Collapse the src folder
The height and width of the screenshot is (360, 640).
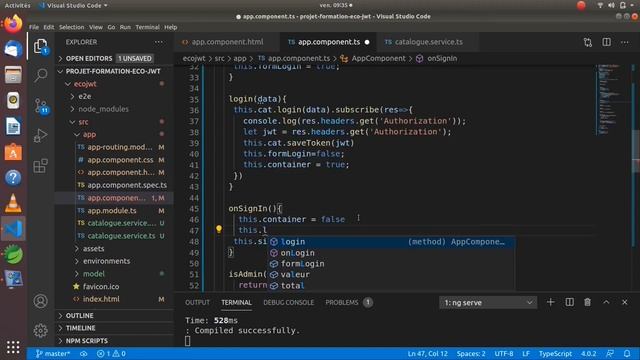tap(83, 122)
